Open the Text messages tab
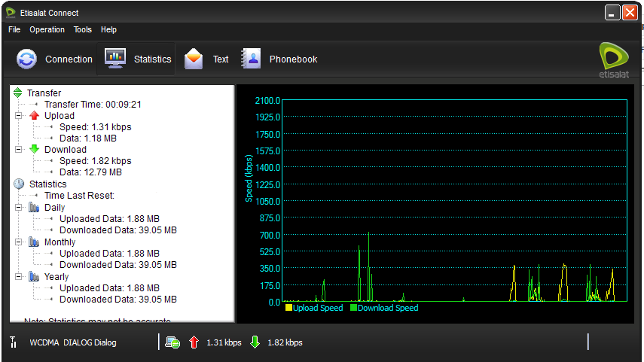The width and height of the screenshot is (644, 362). (x=206, y=59)
